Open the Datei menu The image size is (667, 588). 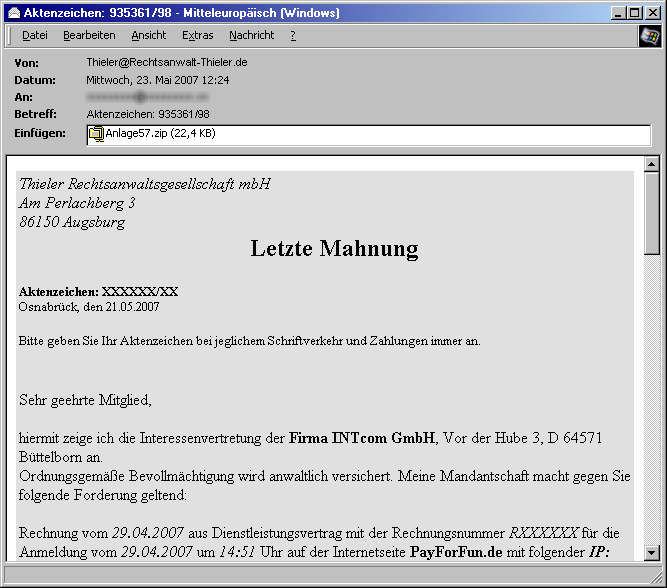34,35
